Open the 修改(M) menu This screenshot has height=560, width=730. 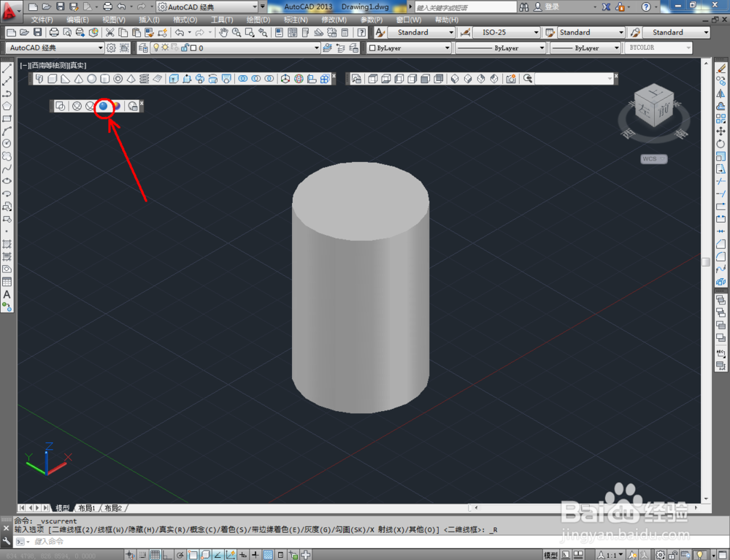point(334,20)
